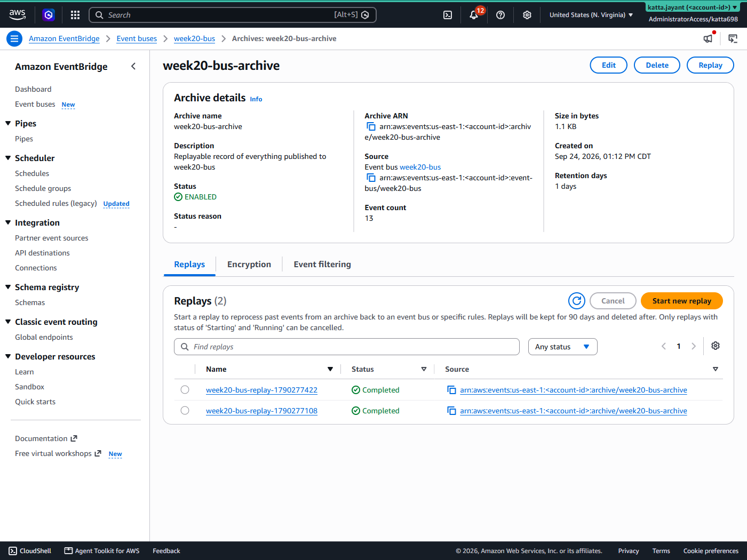
Task: Click the page number 1 in pagination
Action: [679, 346]
